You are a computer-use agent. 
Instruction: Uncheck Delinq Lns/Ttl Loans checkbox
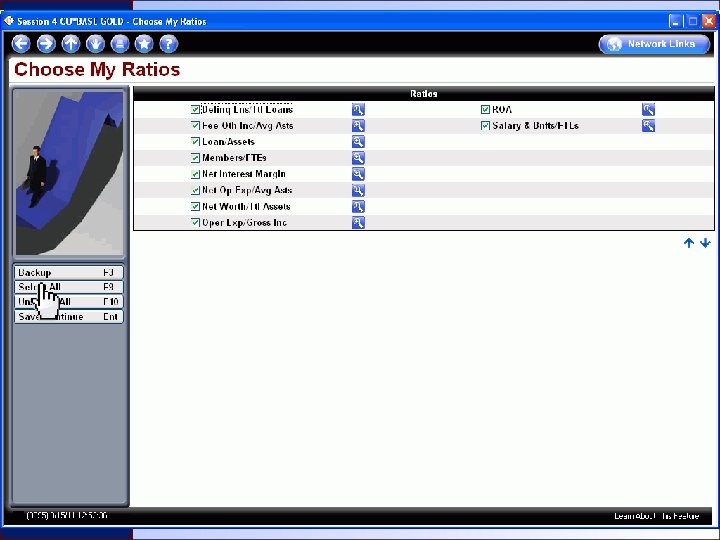pyautogui.click(x=195, y=110)
